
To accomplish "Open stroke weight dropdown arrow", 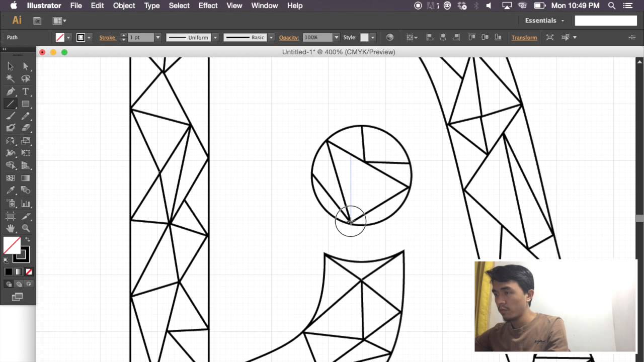I will click(157, 38).
